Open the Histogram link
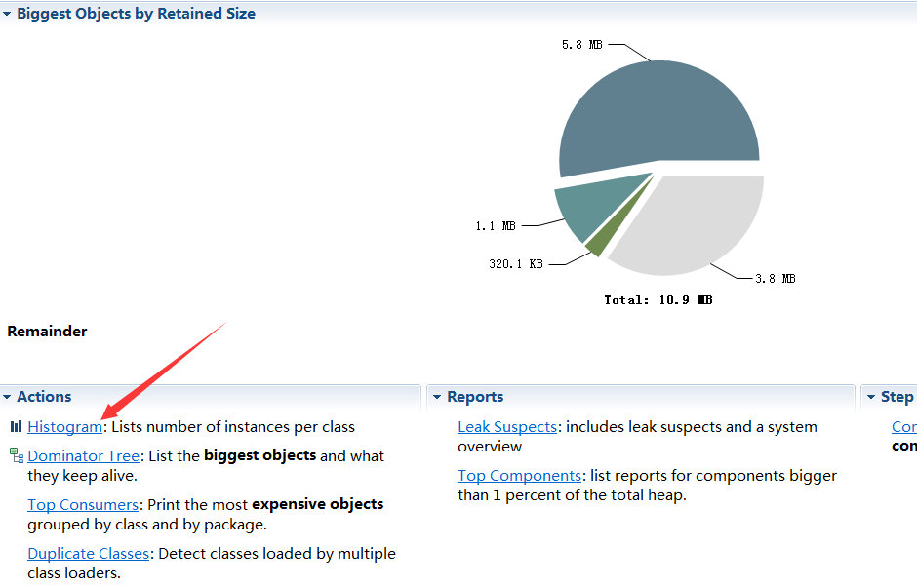917x588 pixels. pos(65,427)
